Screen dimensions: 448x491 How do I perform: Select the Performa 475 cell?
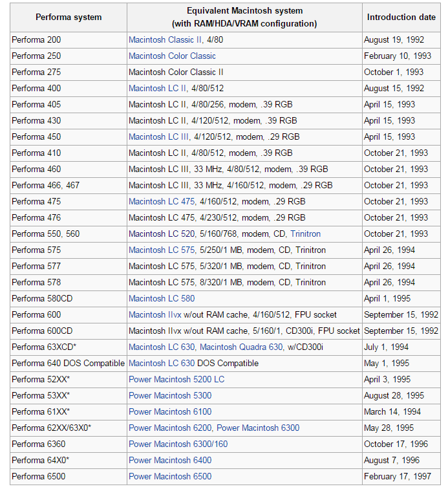(69, 202)
